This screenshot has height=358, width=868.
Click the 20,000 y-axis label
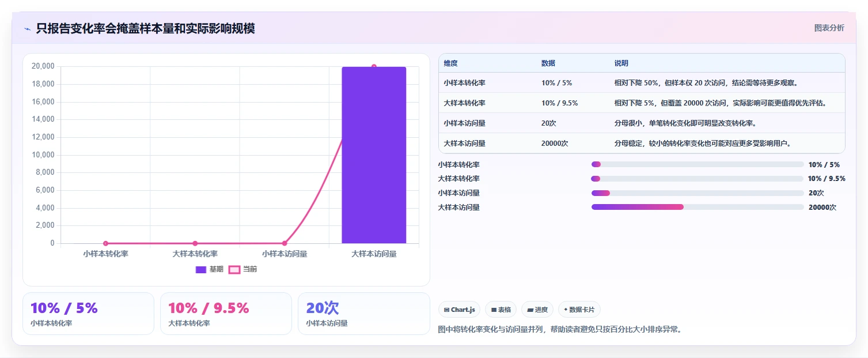[43, 66]
